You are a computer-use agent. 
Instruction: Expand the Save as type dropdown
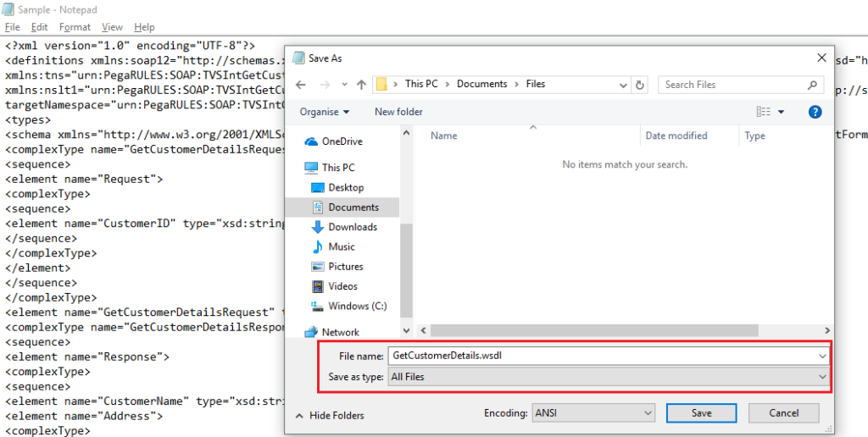tap(608, 377)
